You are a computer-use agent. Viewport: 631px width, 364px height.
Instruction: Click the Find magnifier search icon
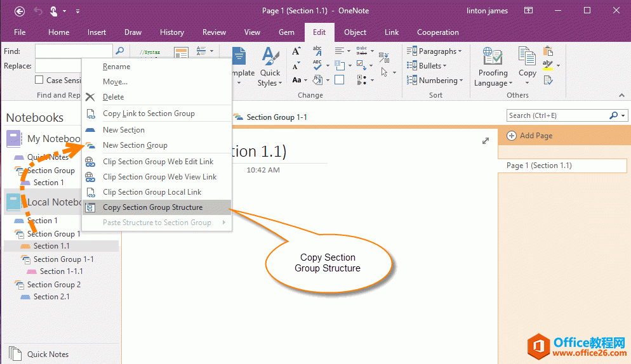[x=120, y=51]
